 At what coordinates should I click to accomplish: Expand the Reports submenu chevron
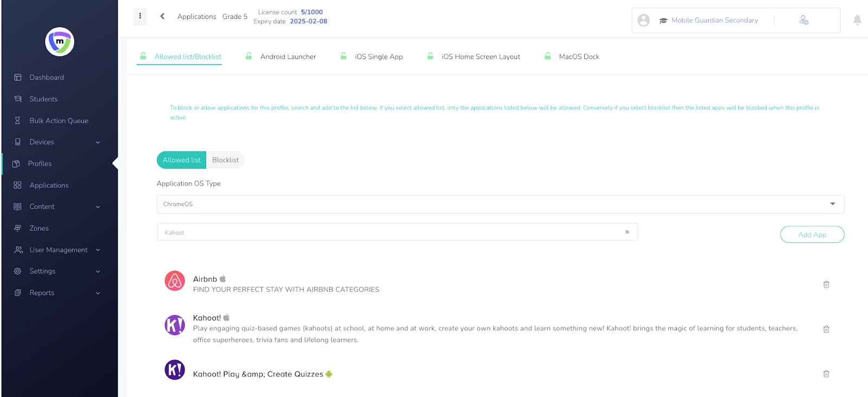click(98, 293)
